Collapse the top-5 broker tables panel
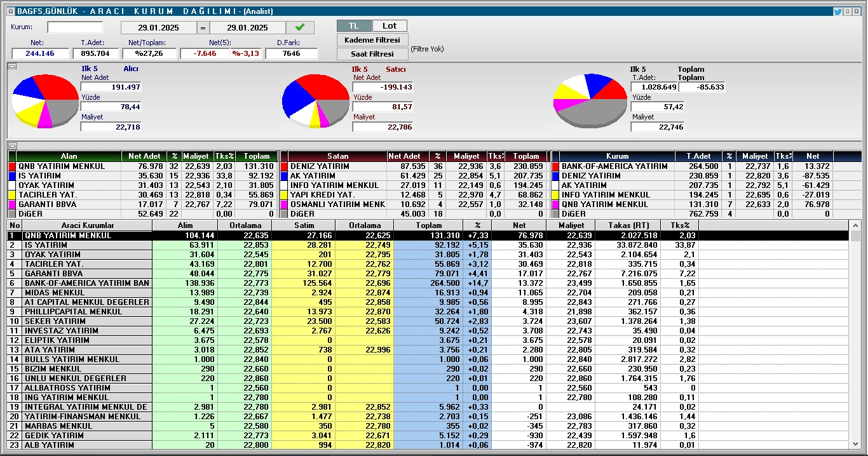The image size is (868, 456). coord(11,145)
